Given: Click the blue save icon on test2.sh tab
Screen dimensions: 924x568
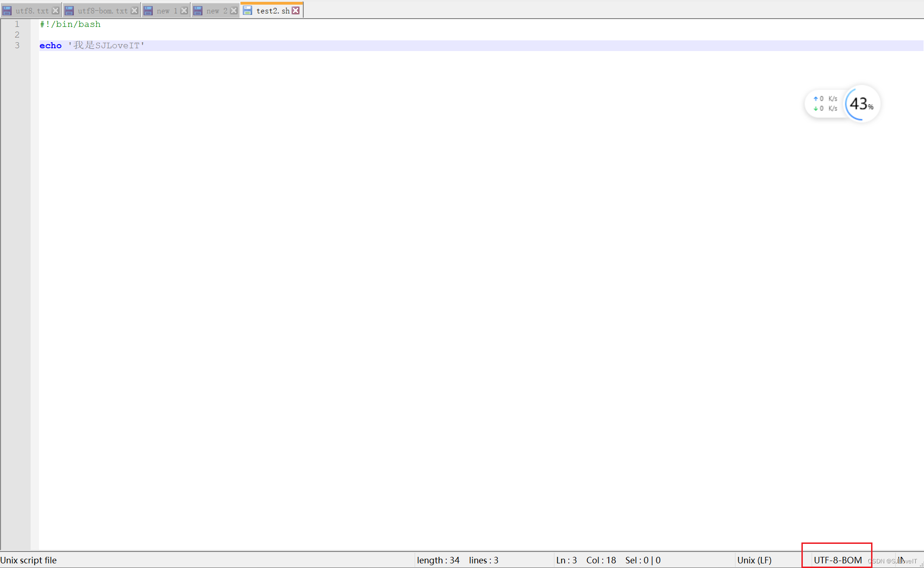Looking at the screenshot, I should [x=247, y=10].
